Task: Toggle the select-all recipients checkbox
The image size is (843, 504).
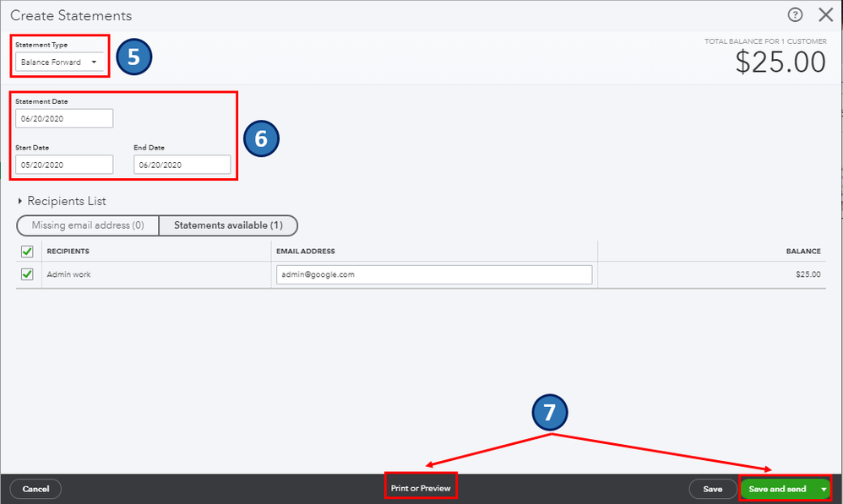Action: pyautogui.click(x=27, y=251)
